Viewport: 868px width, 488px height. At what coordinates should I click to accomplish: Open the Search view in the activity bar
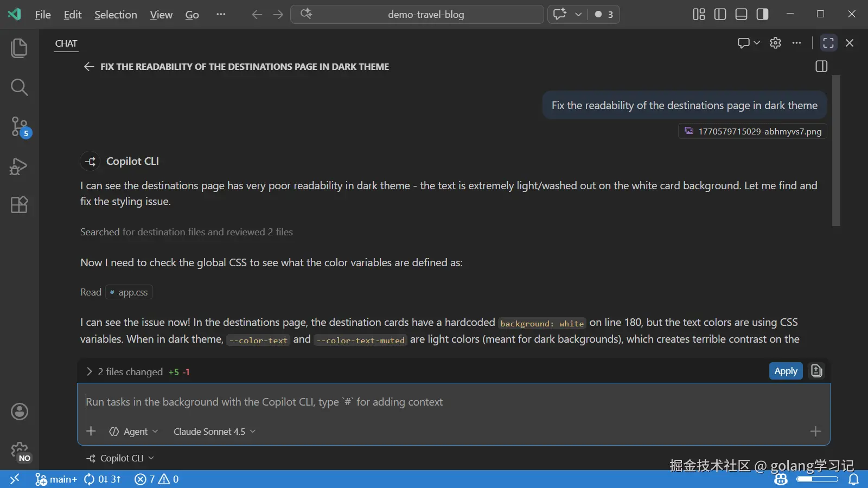pyautogui.click(x=19, y=87)
